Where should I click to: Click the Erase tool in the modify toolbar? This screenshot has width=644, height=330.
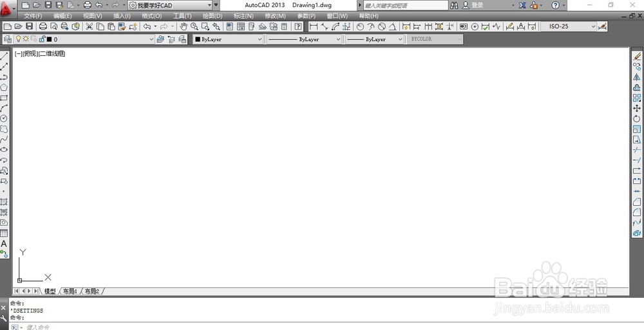637,56
